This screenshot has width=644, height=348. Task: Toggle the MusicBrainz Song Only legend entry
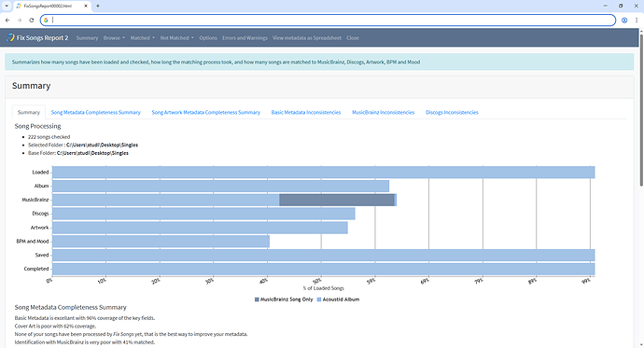(284, 299)
